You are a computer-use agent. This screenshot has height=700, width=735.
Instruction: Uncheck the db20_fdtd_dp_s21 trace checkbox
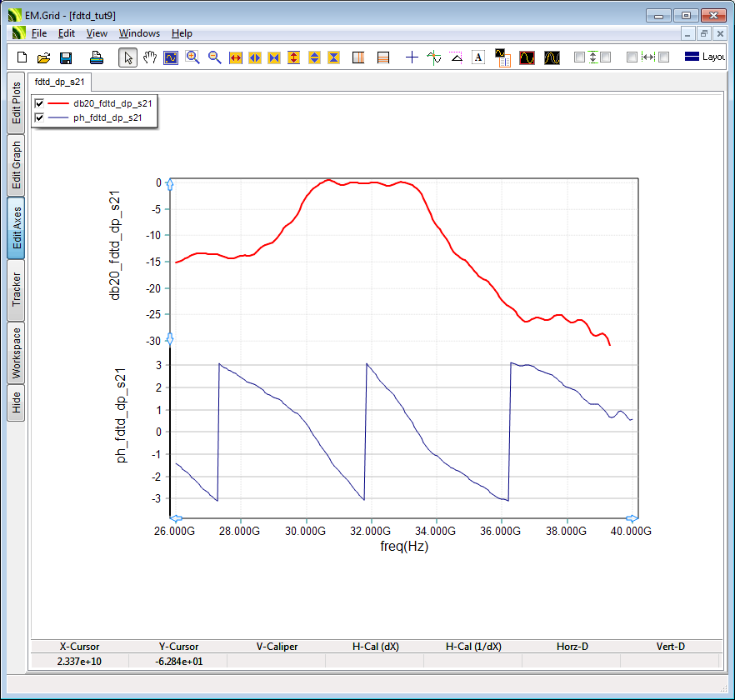pos(39,104)
